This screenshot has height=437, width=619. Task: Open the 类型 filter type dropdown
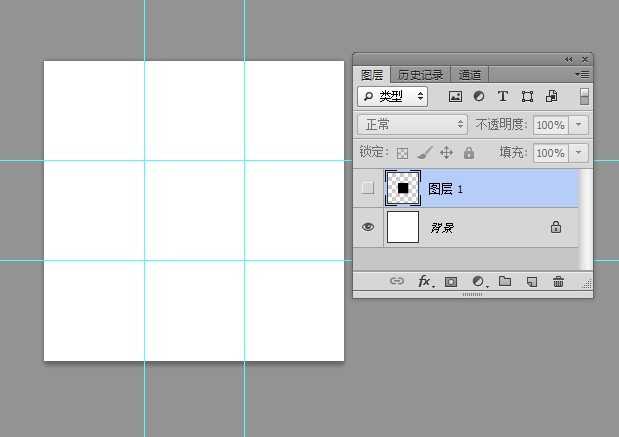392,97
